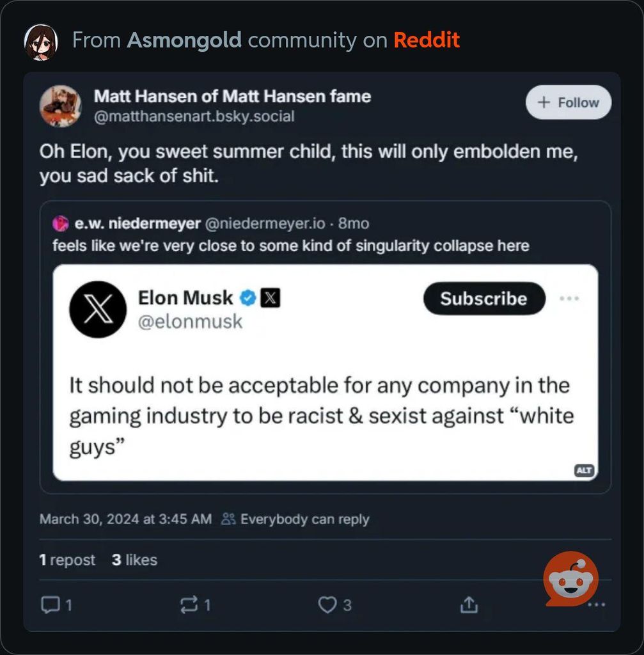Click the Reddit Snoo logo icon
Screen dimensions: 644x655
[x=570, y=579]
